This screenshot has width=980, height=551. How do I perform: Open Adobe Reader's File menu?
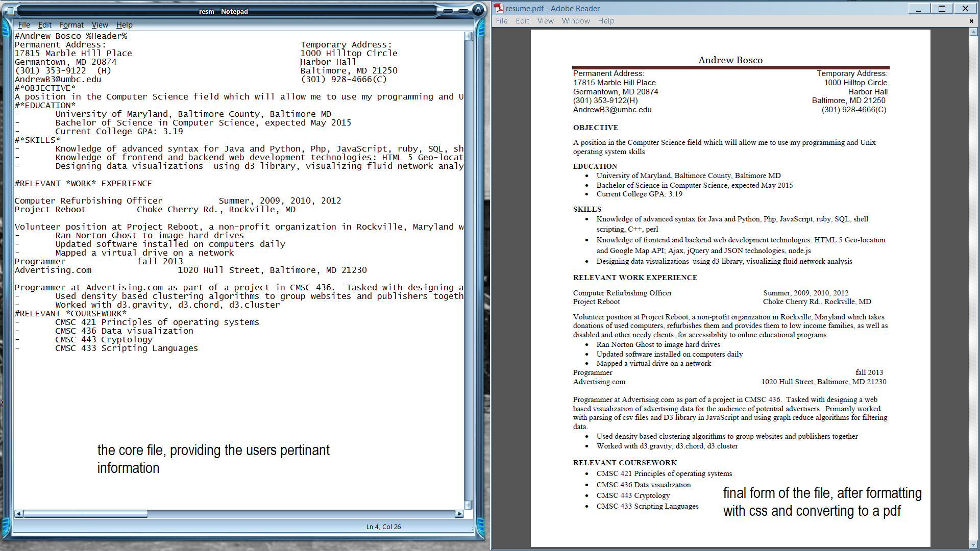(x=502, y=21)
